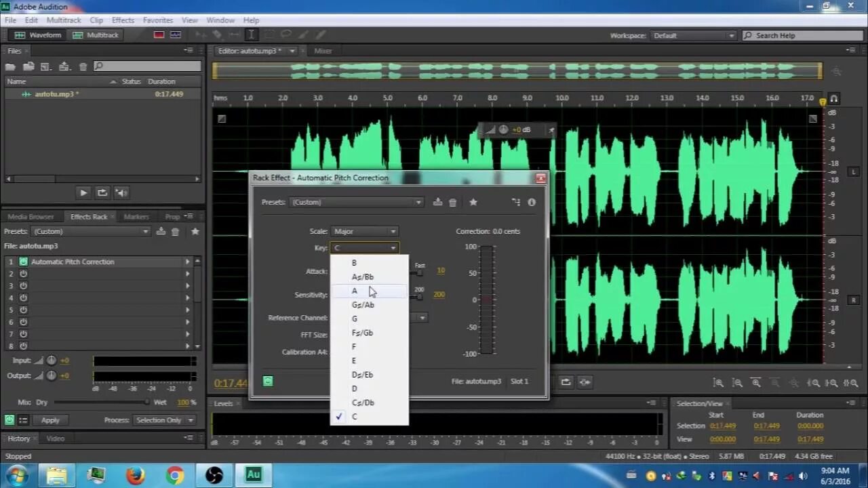Viewport: 868px width, 488px height.
Task: Select key A in dropdown list
Action: tap(370, 291)
